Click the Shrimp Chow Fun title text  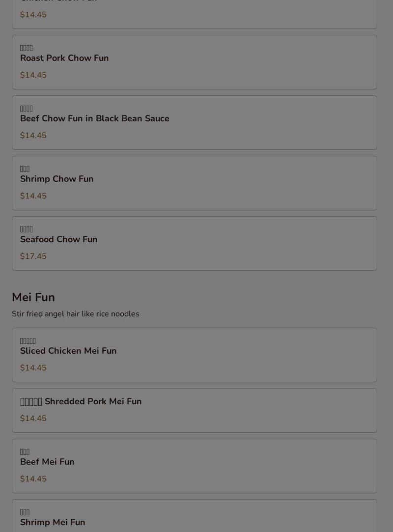56,179
